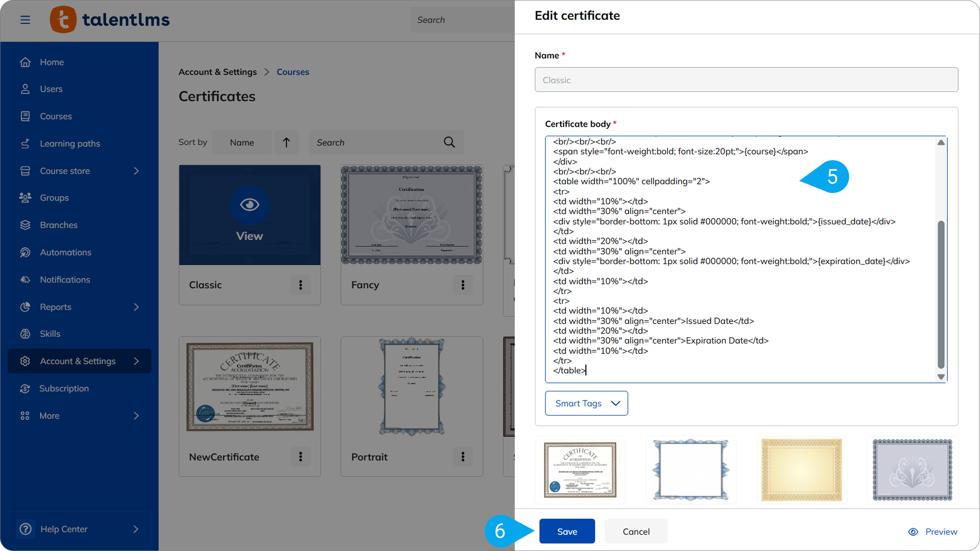Screen dimensions: 980x551
Task: Click the magnifier icon in certificates search
Action: [x=449, y=142]
